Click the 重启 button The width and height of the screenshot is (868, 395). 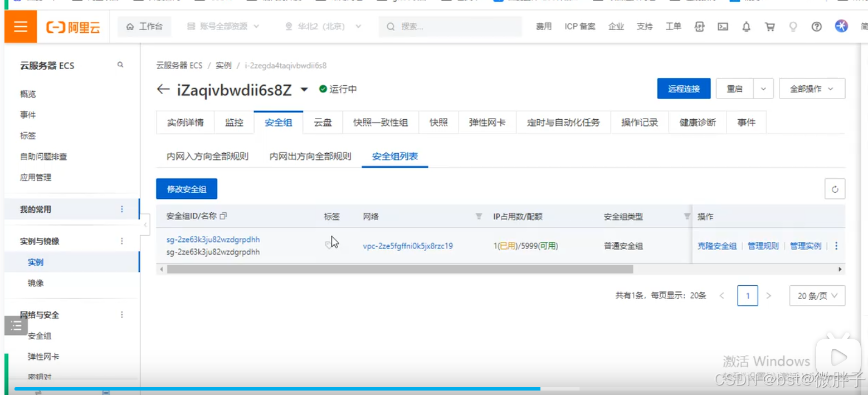click(734, 89)
